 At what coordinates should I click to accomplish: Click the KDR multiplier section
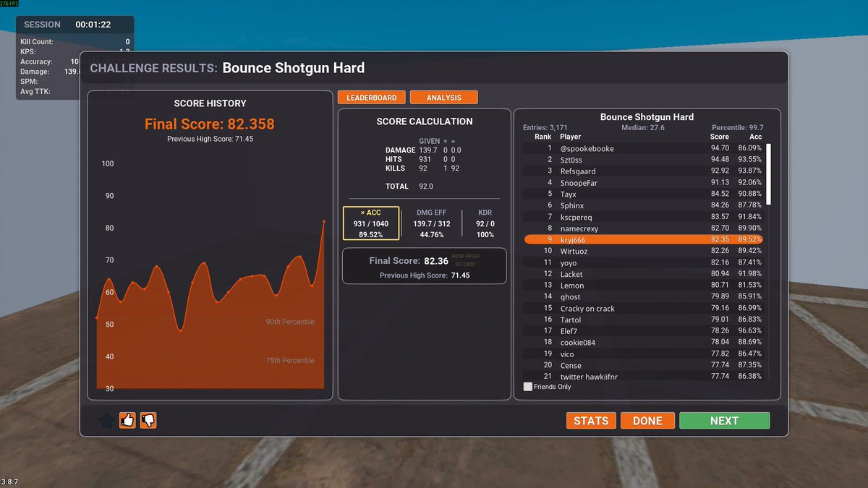pos(485,223)
